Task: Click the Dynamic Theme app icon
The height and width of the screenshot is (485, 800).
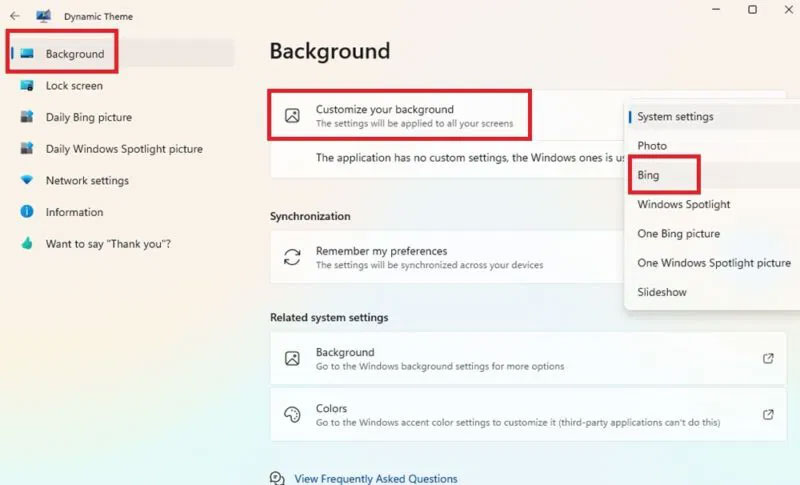Action: point(43,16)
